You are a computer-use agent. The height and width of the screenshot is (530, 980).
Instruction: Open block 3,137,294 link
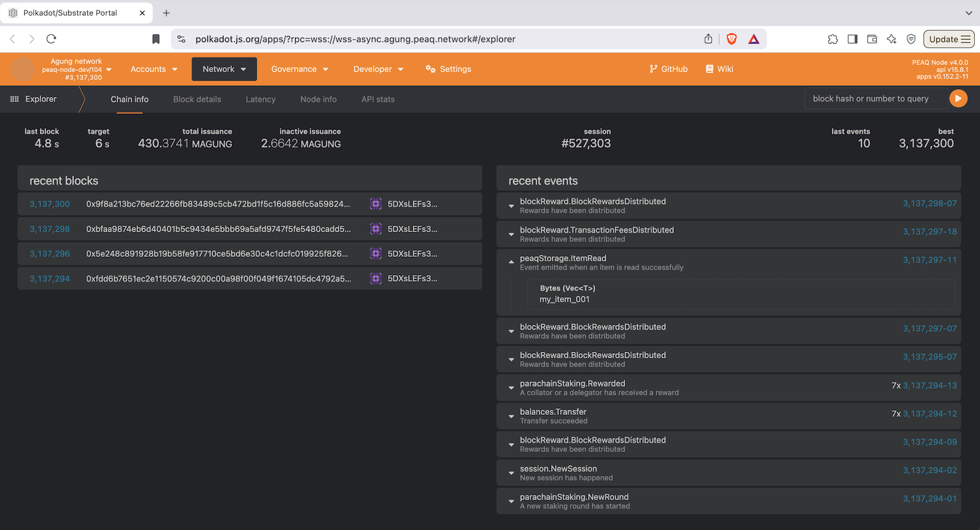(x=49, y=278)
